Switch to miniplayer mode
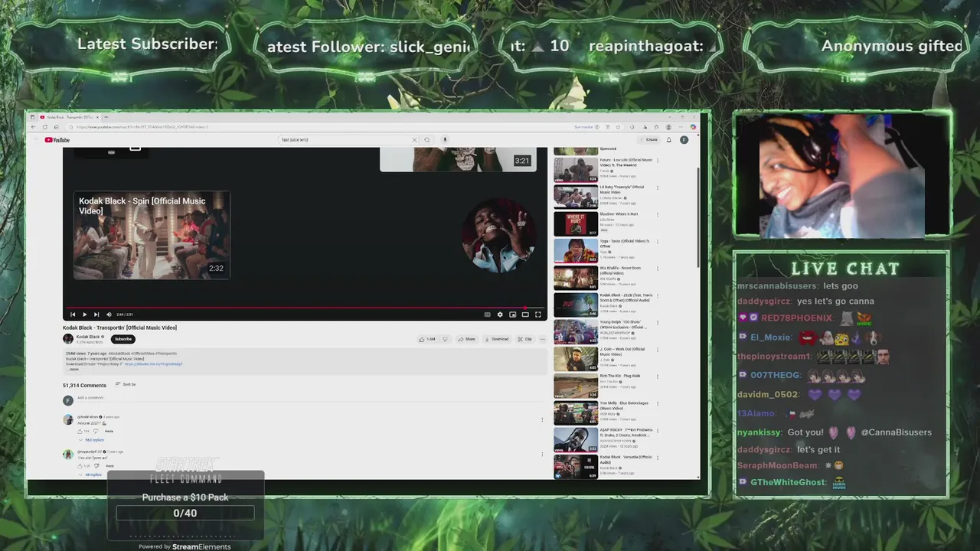This screenshot has height=551, width=980. (x=512, y=315)
